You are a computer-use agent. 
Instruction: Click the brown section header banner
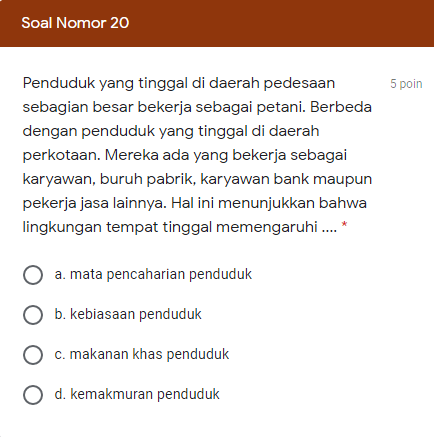tap(217, 23)
